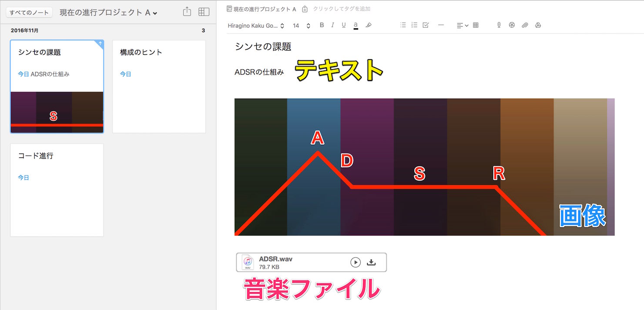Viewport: 644px width, 310px height.
Task: Open the text color picker
Action: click(356, 26)
